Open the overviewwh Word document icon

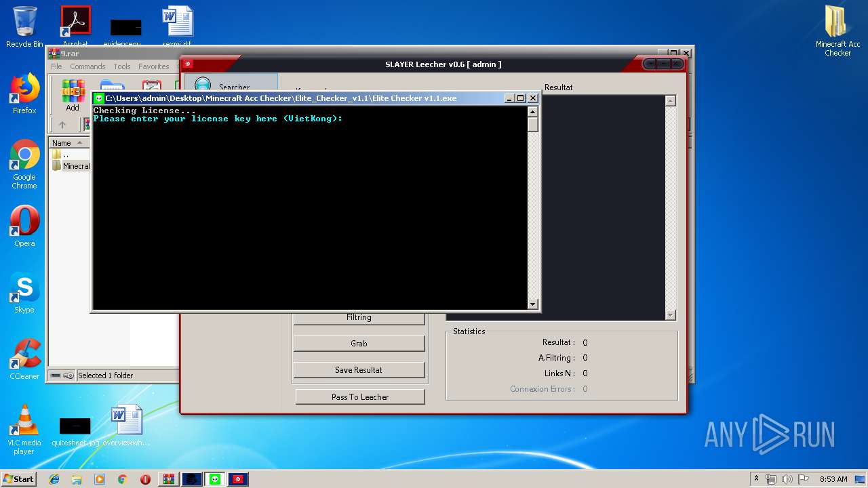pyautogui.click(x=126, y=426)
